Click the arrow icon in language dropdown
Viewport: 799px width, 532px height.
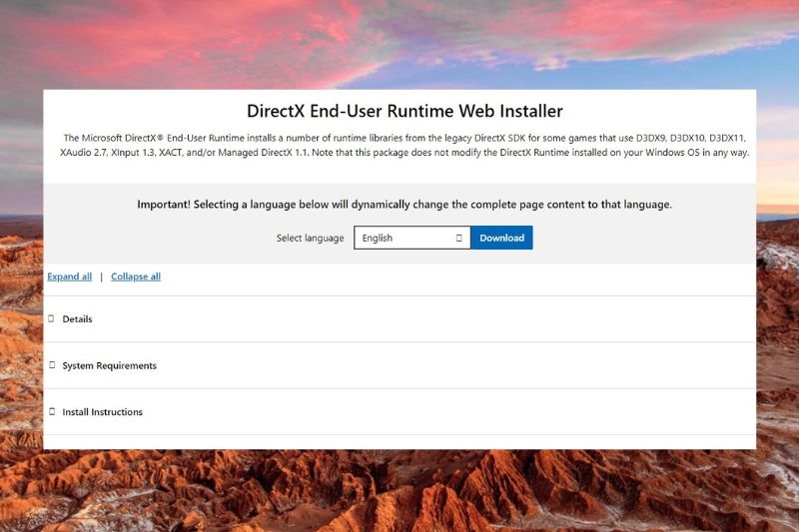459,238
